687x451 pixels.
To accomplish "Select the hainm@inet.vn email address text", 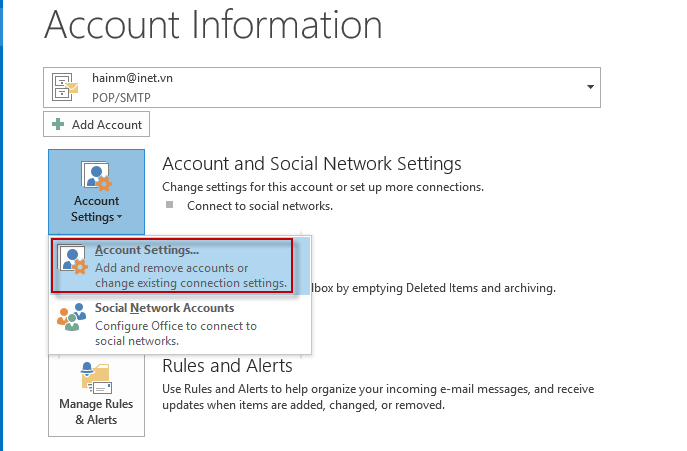I will [x=131, y=77].
